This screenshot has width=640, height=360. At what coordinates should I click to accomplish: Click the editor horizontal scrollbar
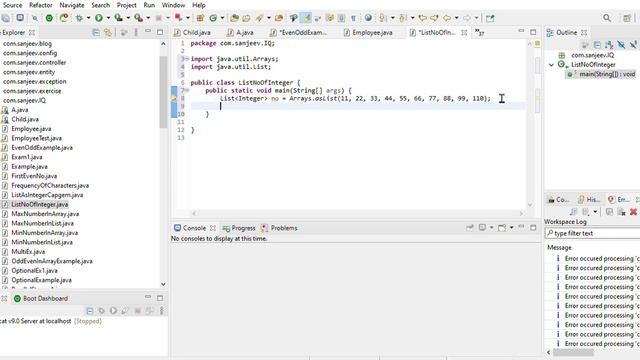point(358,213)
